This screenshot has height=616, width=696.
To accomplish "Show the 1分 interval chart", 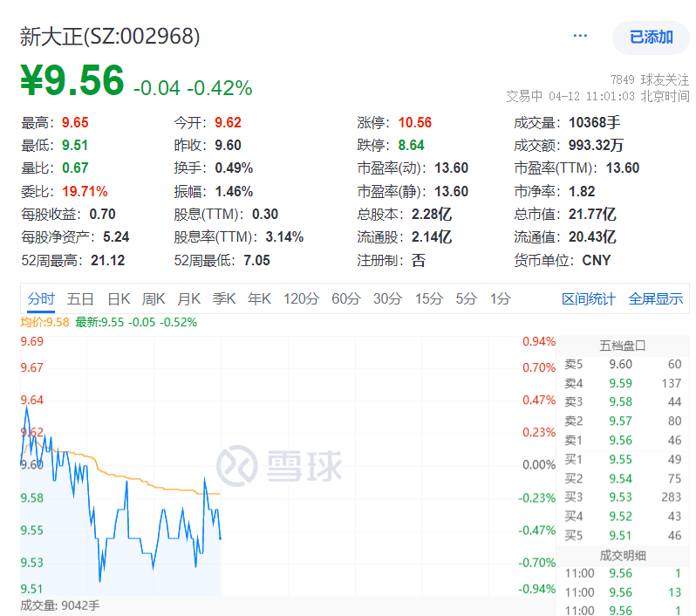I will click(501, 299).
